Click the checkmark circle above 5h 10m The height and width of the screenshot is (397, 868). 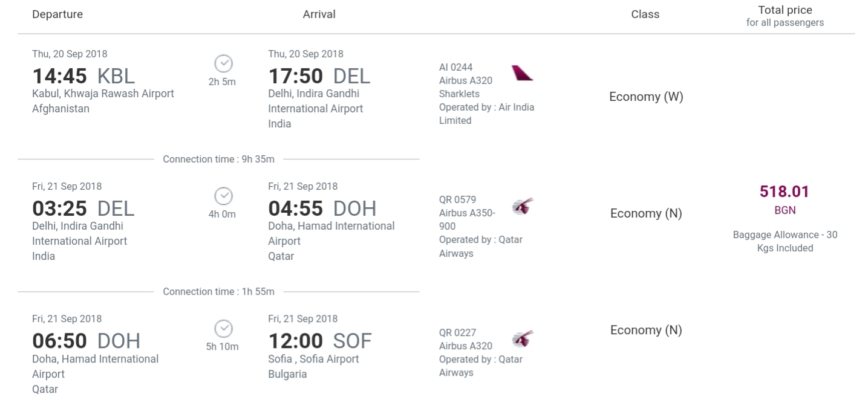[x=223, y=328]
